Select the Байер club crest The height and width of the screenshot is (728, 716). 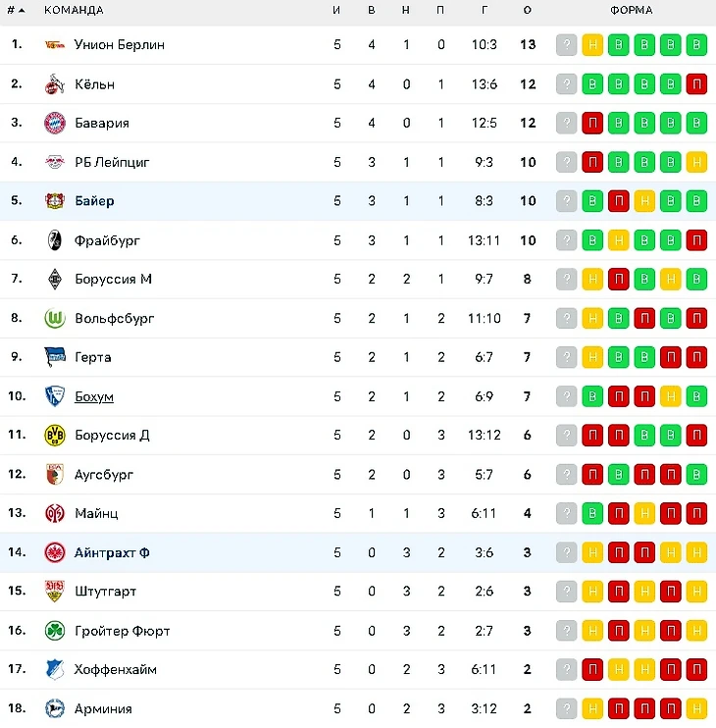click(x=54, y=201)
